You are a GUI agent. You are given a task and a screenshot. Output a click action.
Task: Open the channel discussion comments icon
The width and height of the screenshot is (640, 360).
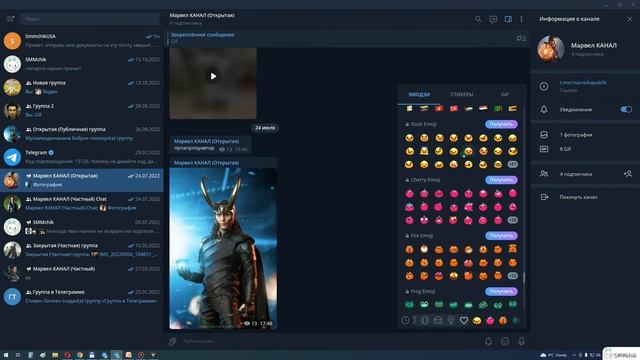[x=493, y=19]
